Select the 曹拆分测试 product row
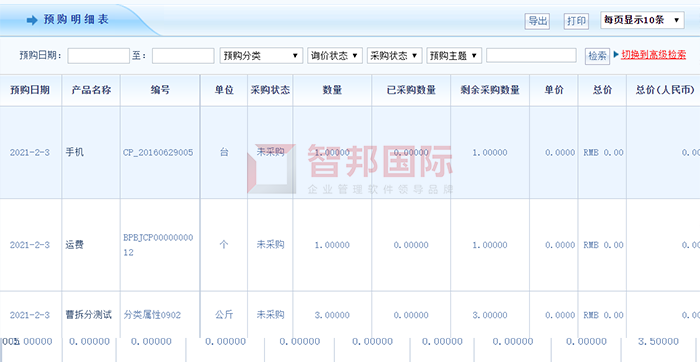Screen dimensions: 700x362 tap(350, 315)
